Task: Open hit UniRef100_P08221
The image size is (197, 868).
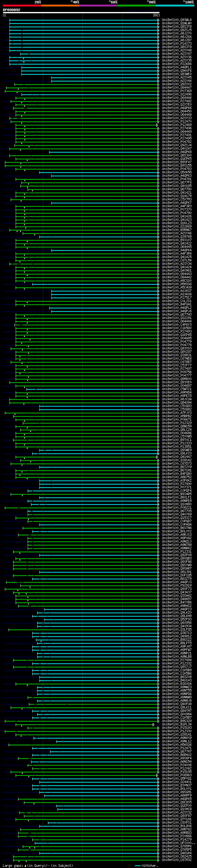Action: (177, 507)
